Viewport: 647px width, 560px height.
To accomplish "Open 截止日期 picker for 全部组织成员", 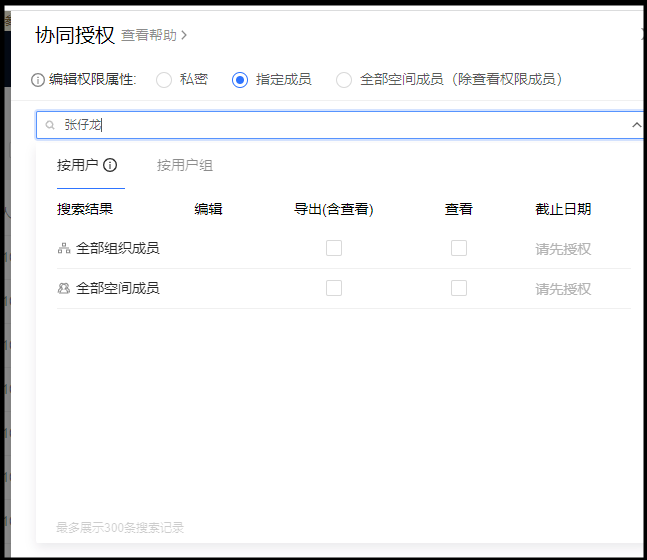I will pyautogui.click(x=563, y=249).
